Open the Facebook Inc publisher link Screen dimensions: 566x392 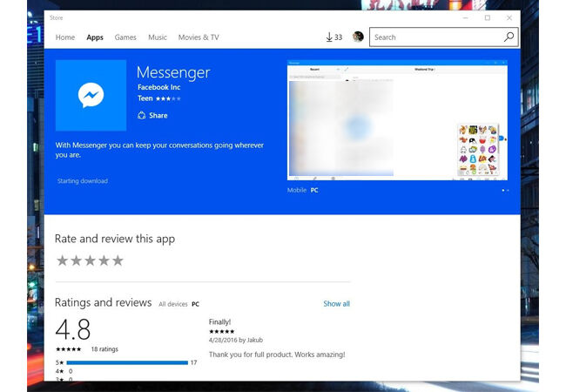[158, 87]
